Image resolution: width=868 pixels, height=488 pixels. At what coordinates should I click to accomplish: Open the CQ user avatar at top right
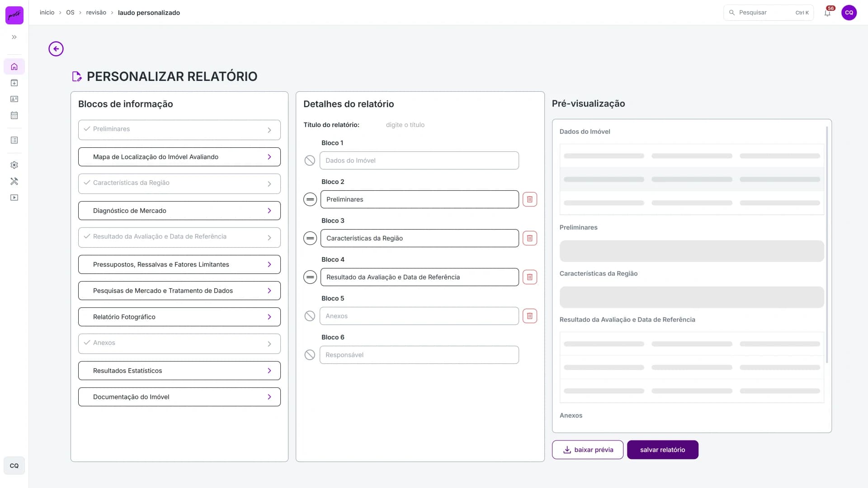coord(849,13)
